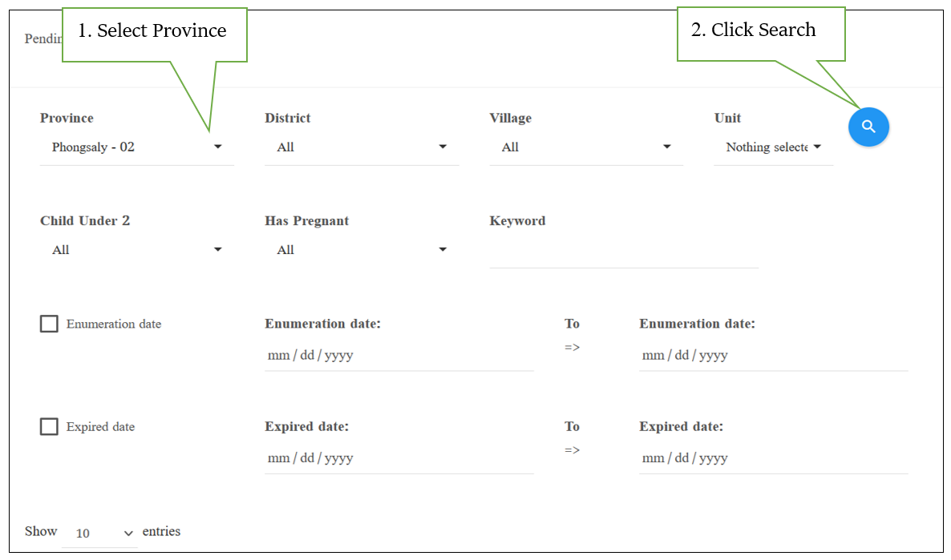This screenshot has width=951, height=560.
Task: Click the District dropdown arrow icon
Action: coord(443,147)
